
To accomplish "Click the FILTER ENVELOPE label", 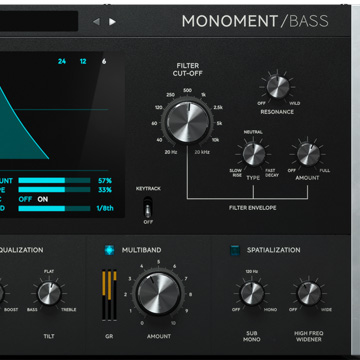I will coord(253,208).
